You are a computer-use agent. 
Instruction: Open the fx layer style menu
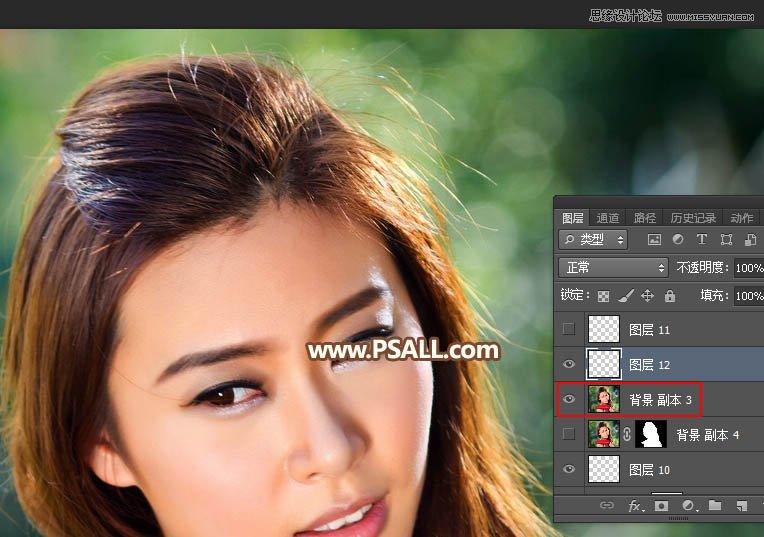click(x=635, y=506)
